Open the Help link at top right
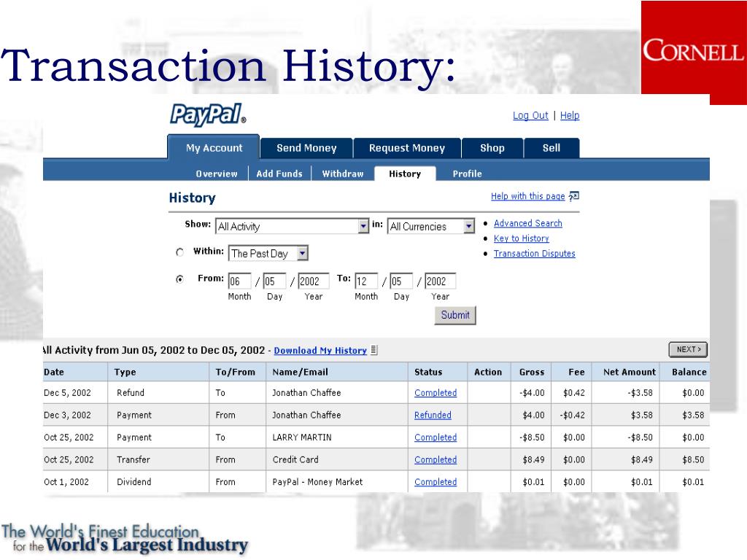The width and height of the screenshot is (747, 560). click(x=570, y=115)
